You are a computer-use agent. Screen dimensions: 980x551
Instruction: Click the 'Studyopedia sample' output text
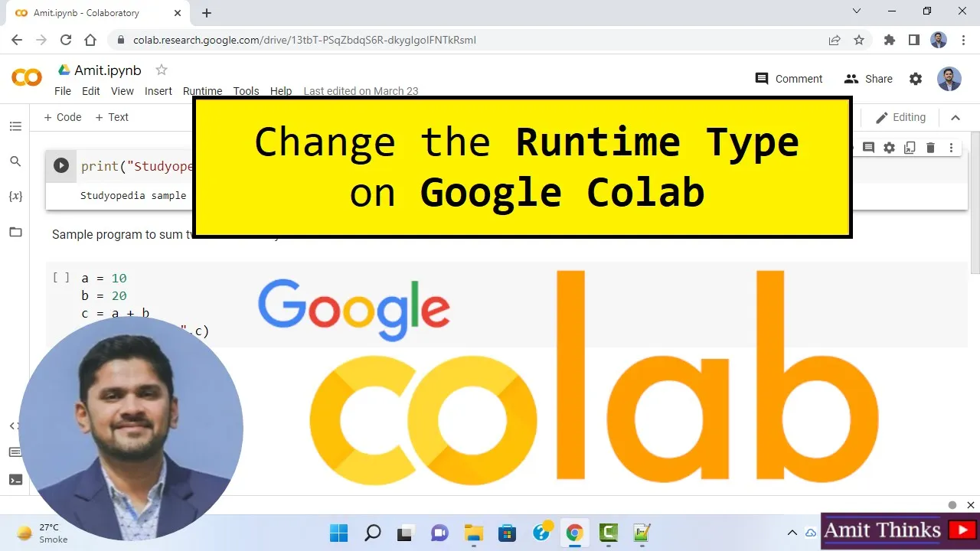click(133, 195)
